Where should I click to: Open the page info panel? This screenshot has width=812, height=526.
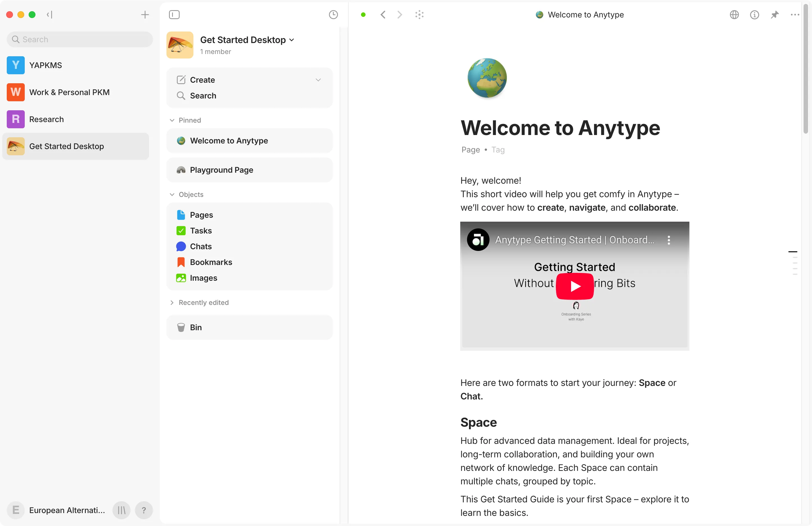tap(755, 15)
